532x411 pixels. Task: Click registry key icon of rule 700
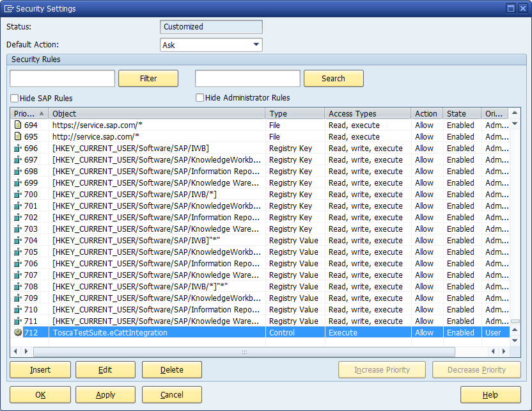pyautogui.click(x=18, y=195)
